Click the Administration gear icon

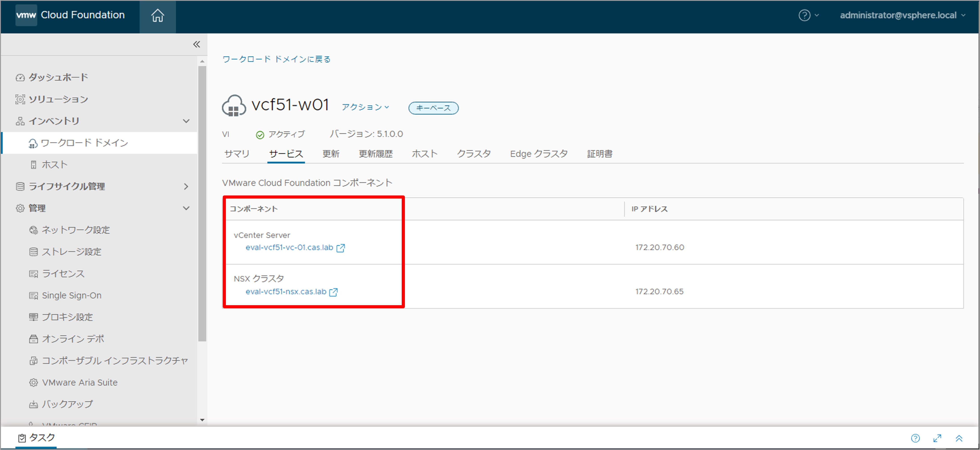click(x=20, y=208)
